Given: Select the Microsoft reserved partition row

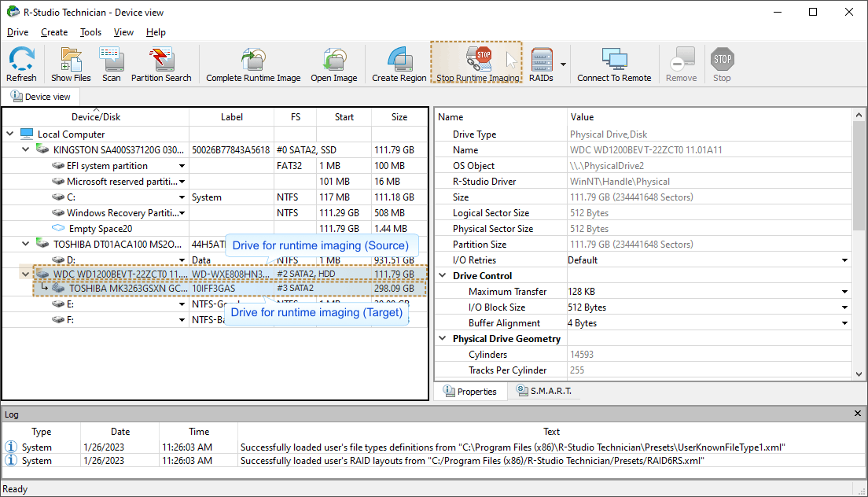Looking at the screenshot, I should tap(215, 181).
